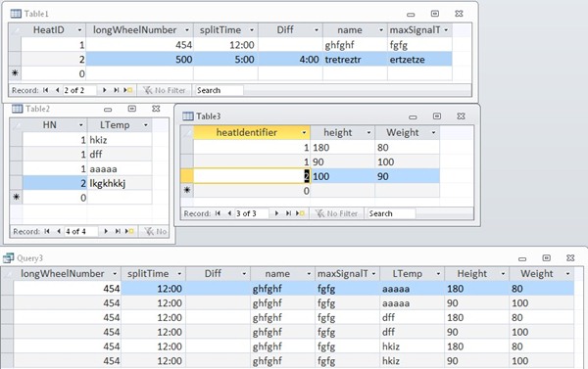Open splitTime column dropdown in Table1
This screenshot has width=588, height=369.
(252, 30)
